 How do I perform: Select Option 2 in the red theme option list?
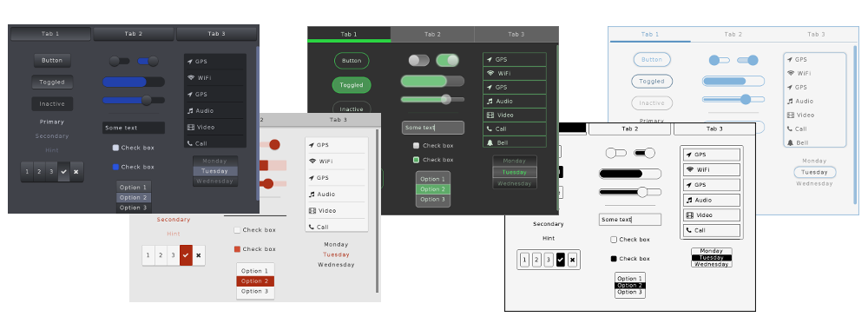[x=255, y=280]
